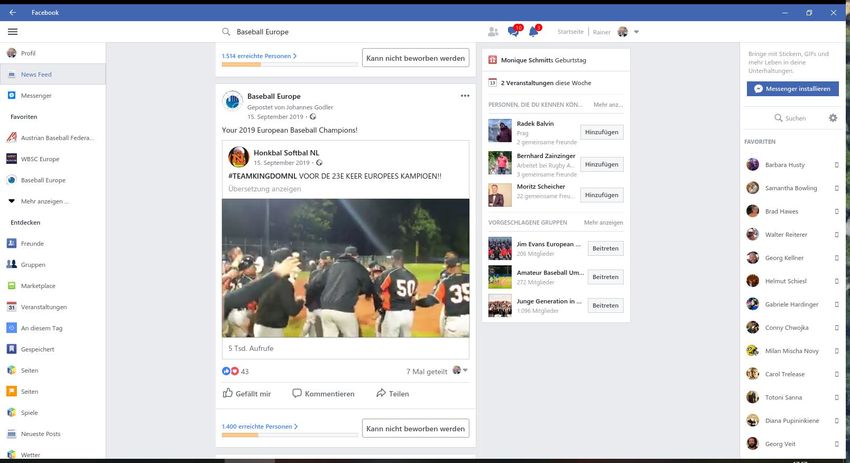Open Honkbal Softbal NL avatar
Viewport: 850px width, 463px height.
(x=239, y=157)
